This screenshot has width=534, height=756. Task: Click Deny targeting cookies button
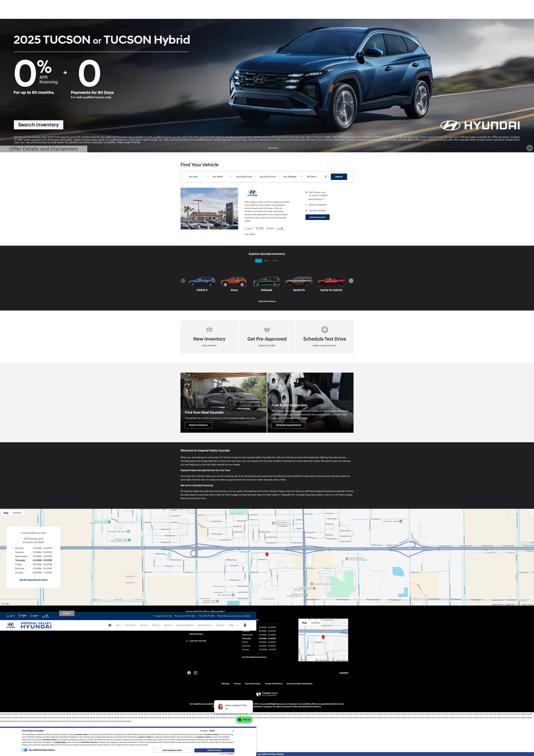pos(172,750)
